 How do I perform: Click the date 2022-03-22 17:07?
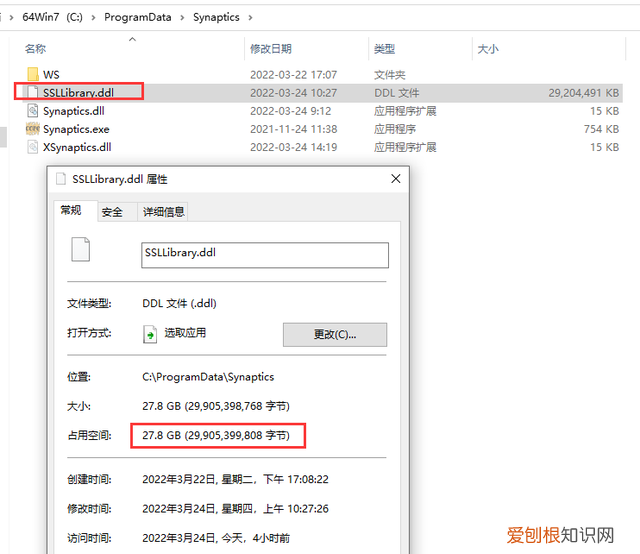(293, 75)
